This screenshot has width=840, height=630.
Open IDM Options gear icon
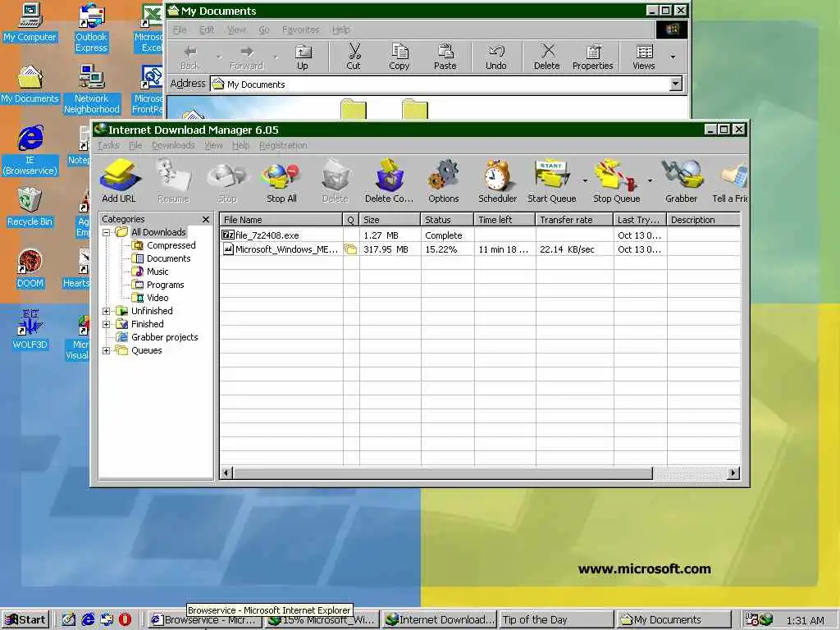point(444,180)
